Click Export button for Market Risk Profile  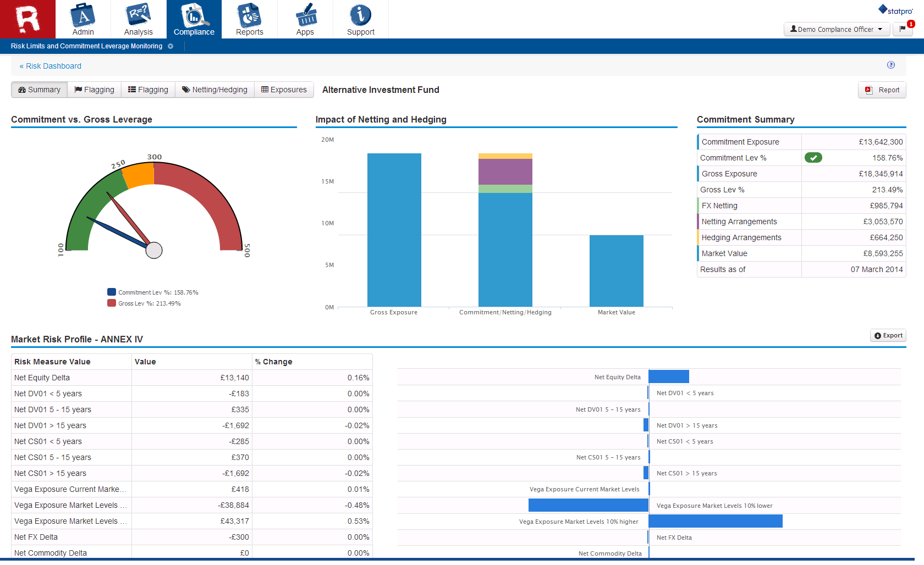tap(888, 335)
